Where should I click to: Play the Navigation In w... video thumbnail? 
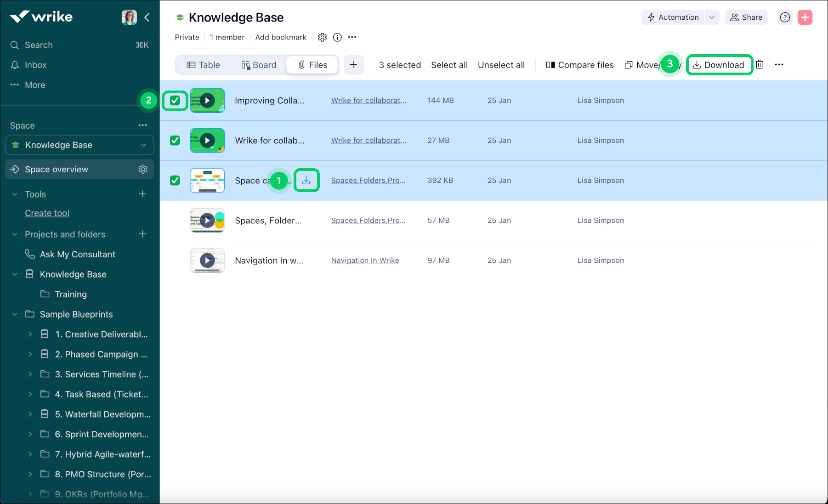click(207, 260)
